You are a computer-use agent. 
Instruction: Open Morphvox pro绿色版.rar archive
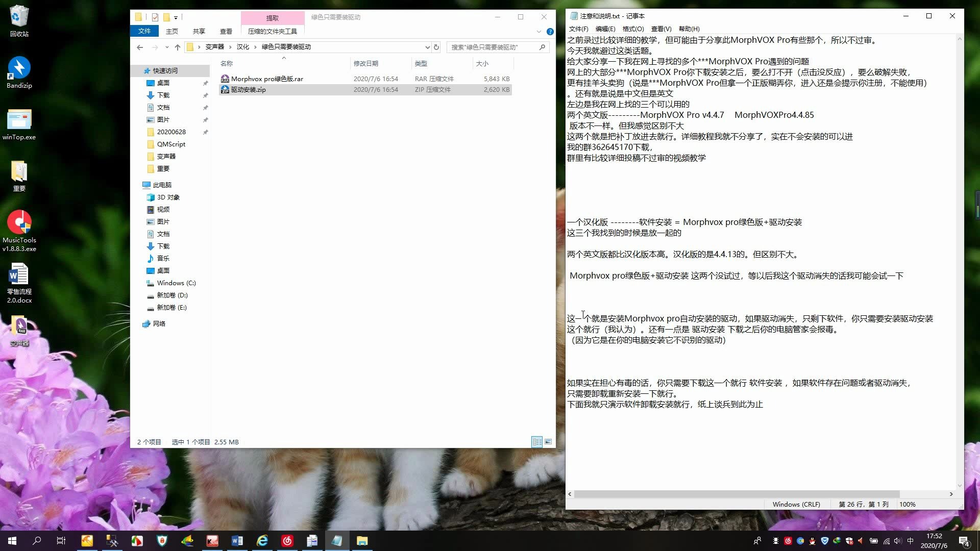[267, 78]
